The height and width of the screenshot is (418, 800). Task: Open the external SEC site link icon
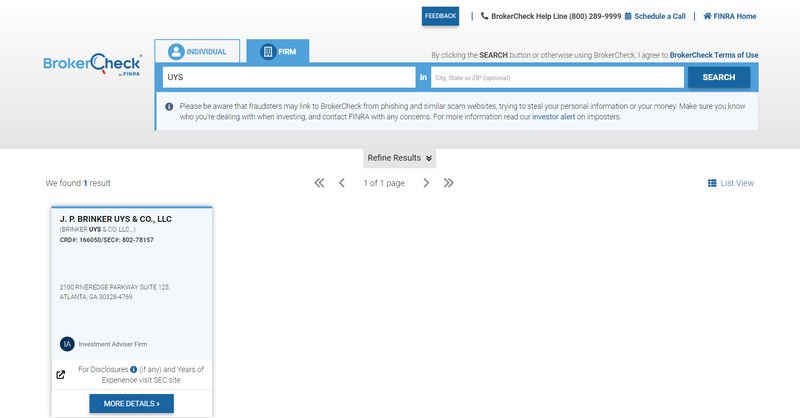click(x=60, y=375)
